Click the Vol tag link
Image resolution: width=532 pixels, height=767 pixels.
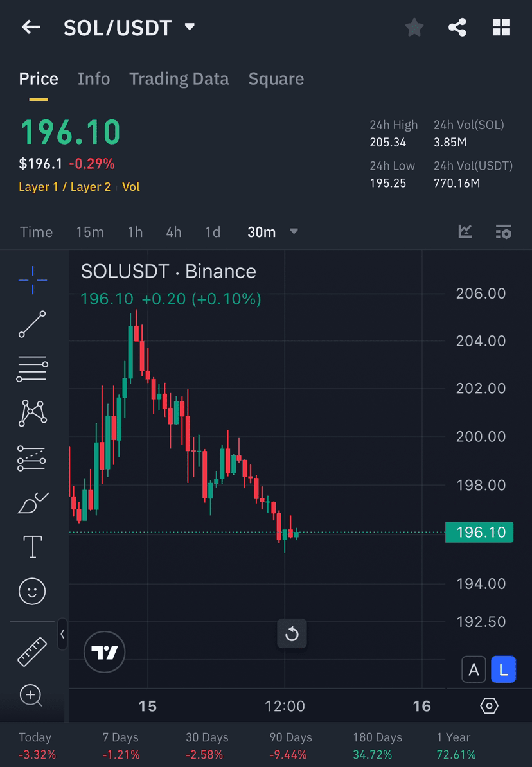coord(131,187)
